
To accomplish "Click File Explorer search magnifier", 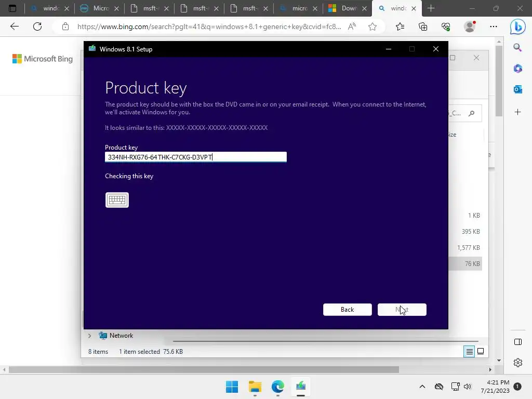I will [x=472, y=113].
